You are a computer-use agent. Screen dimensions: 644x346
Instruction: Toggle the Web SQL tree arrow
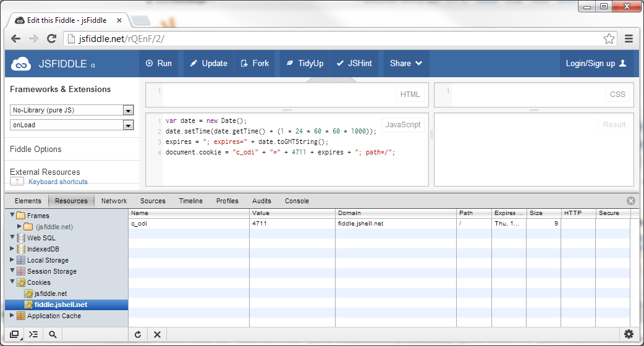(12, 237)
